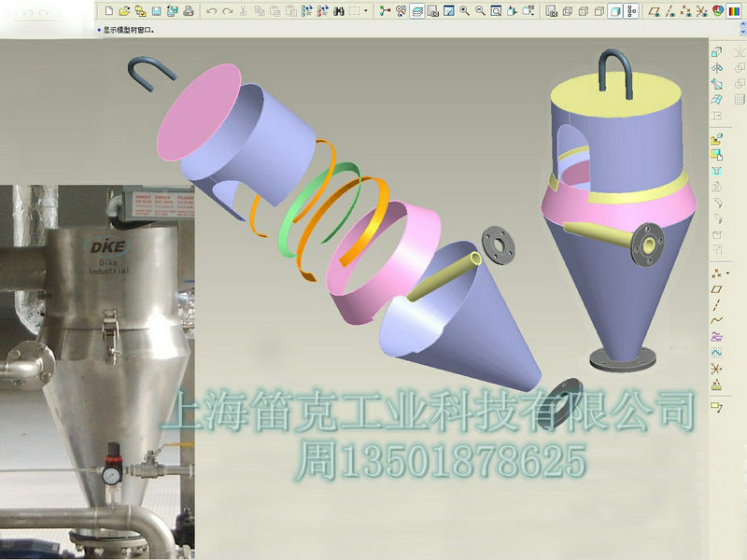The image size is (747, 560).
Task: Open a file with the folder icon
Action: pos(124,11)
